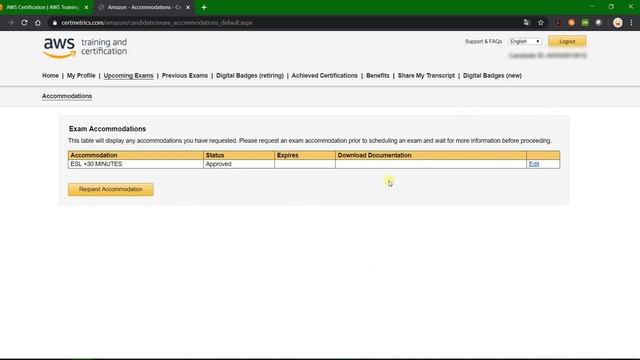
Task: Go to the browser home icon
Action: tap(38, 22)
